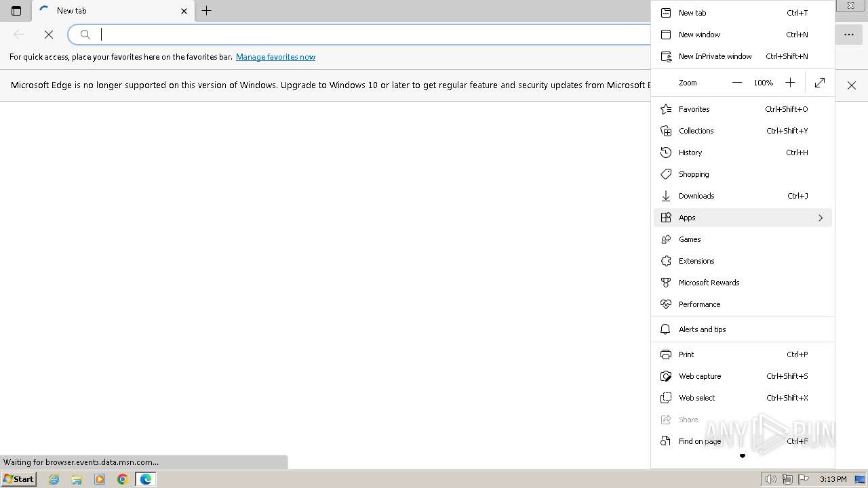
Task: Close the New tab tab
Action: (184, 11)
